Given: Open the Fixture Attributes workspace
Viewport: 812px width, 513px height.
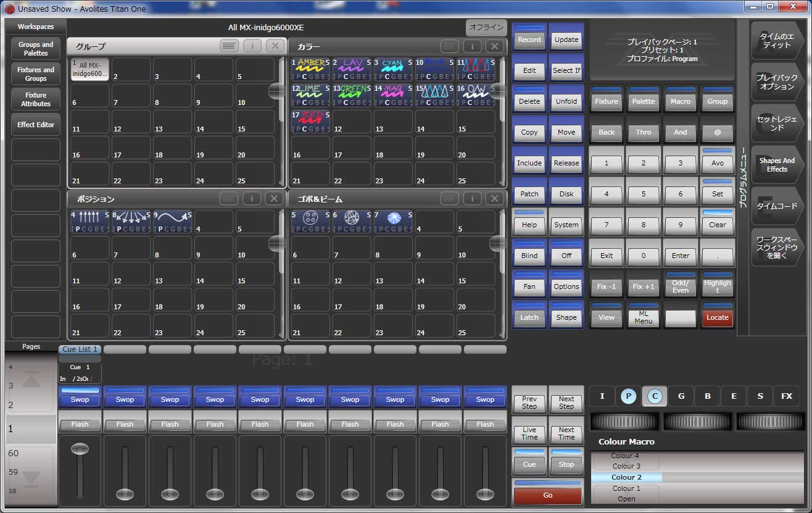Looking at the screenshot, I should [36, 99].
